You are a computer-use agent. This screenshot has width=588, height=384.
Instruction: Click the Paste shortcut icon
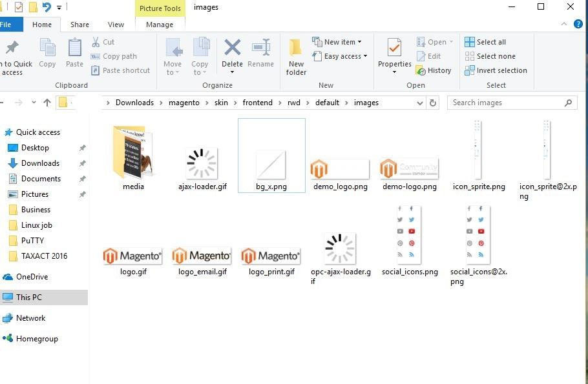(95, 70)
